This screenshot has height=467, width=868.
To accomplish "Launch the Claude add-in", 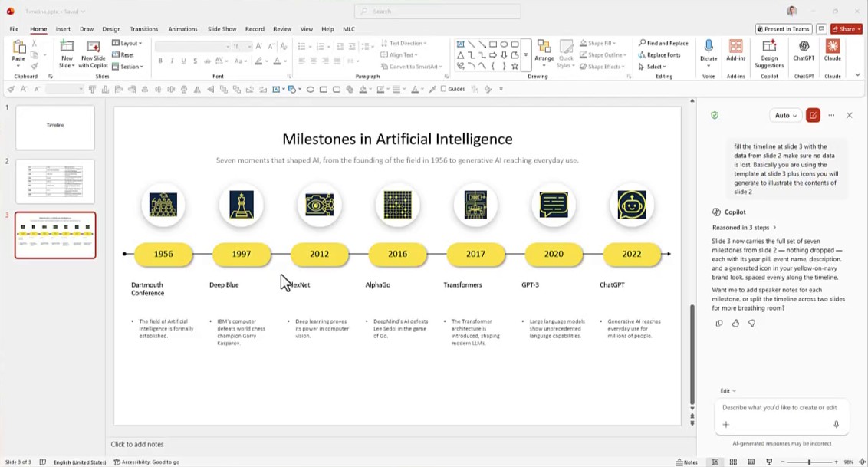I will pos(832,50).
